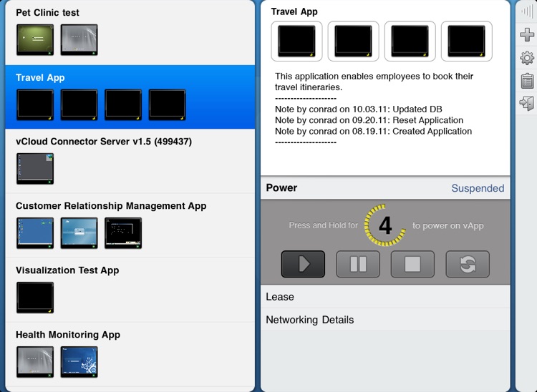Open the vCloud Connector Server VM thumbnail

point(35,169)
